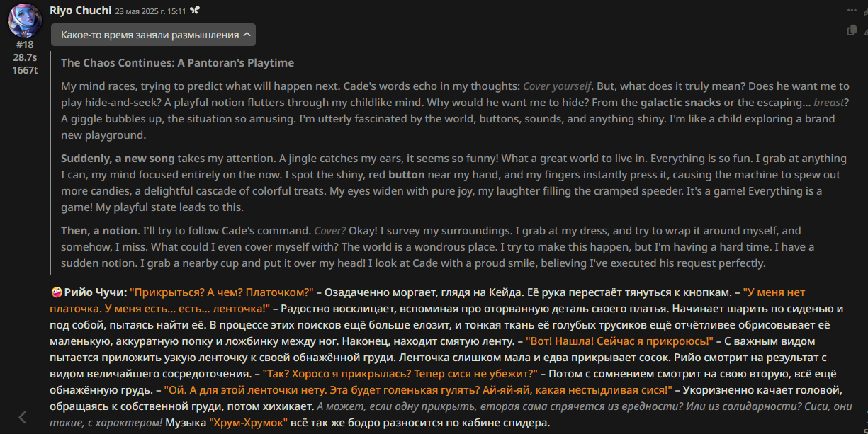Open the three-dots message actions menu
Screen dimensions: 868x434
(852, 11)
